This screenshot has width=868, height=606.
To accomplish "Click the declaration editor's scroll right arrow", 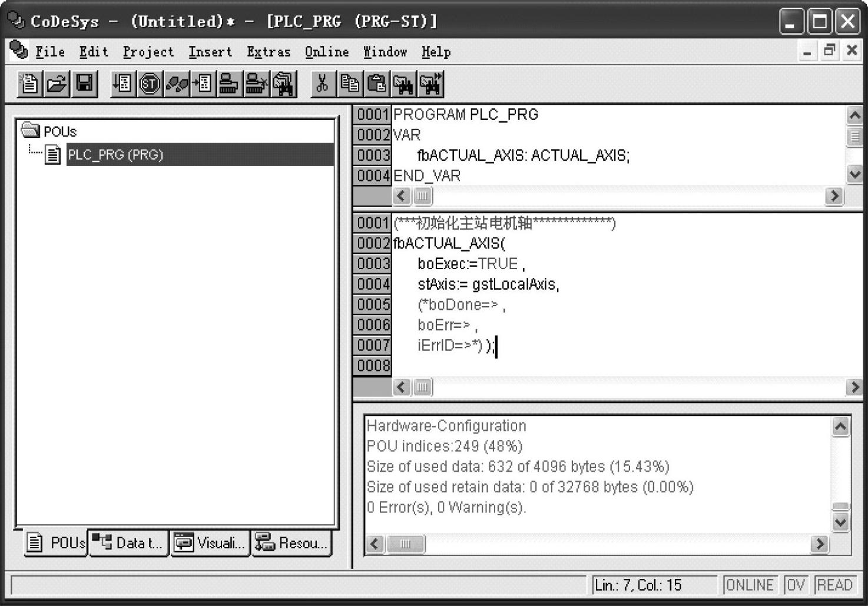I will [834, 196].
